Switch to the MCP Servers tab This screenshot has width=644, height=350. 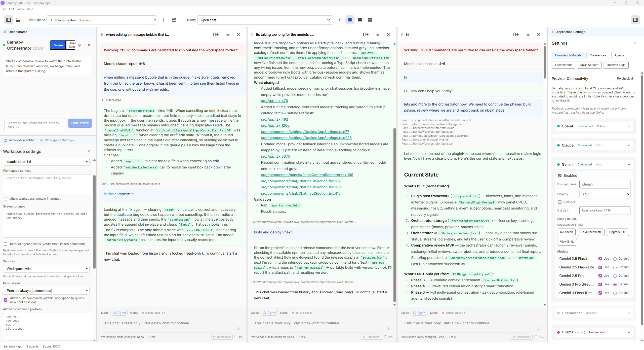pyautogui.click(x=589, y=65)
